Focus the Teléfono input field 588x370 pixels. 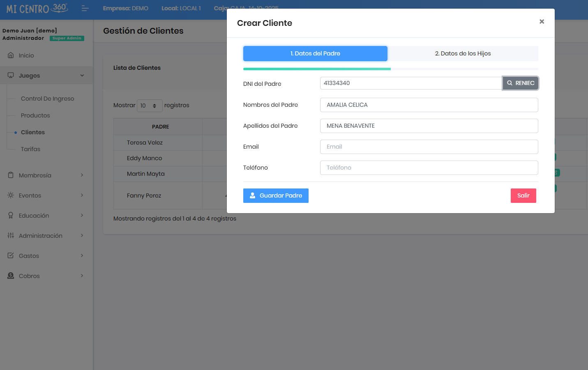(x=429, y=168)
